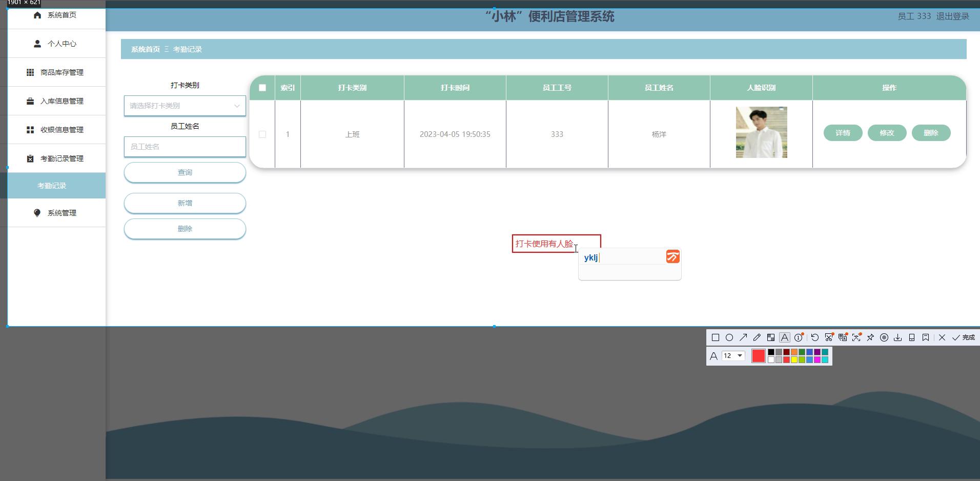Select the numbered marker tool

click(799, 337)
